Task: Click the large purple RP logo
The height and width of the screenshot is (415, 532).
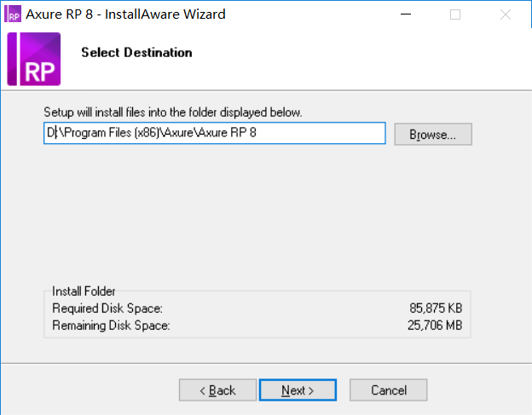Action: (x=34, y=59)
